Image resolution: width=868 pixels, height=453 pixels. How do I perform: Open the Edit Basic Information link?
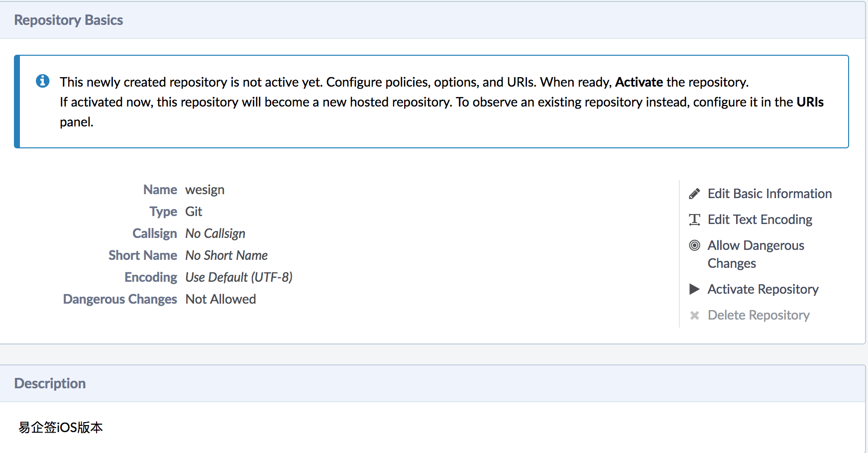click(769, 194)
